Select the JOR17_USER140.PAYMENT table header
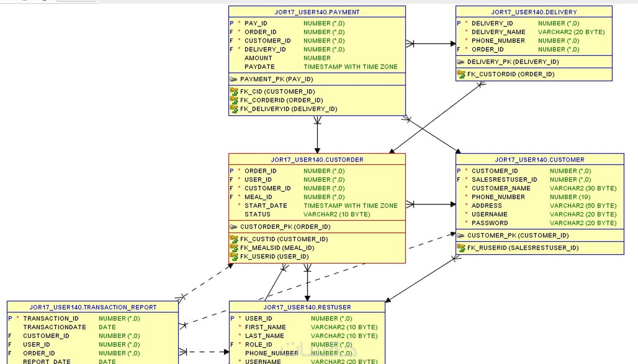 tap(316, 12)
